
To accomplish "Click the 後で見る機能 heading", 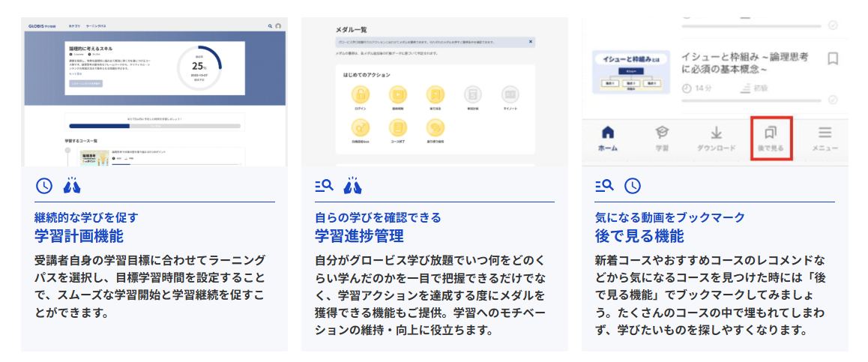I will [639, 236].
